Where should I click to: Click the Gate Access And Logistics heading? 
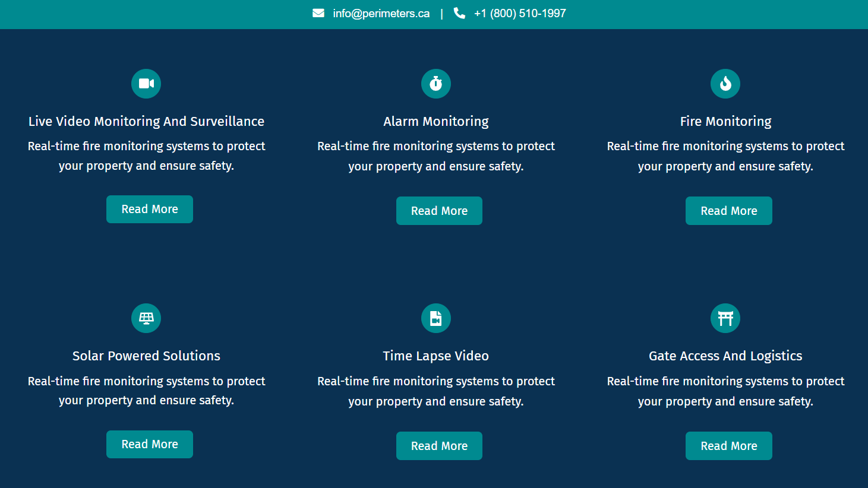click(x=725, y=356)
